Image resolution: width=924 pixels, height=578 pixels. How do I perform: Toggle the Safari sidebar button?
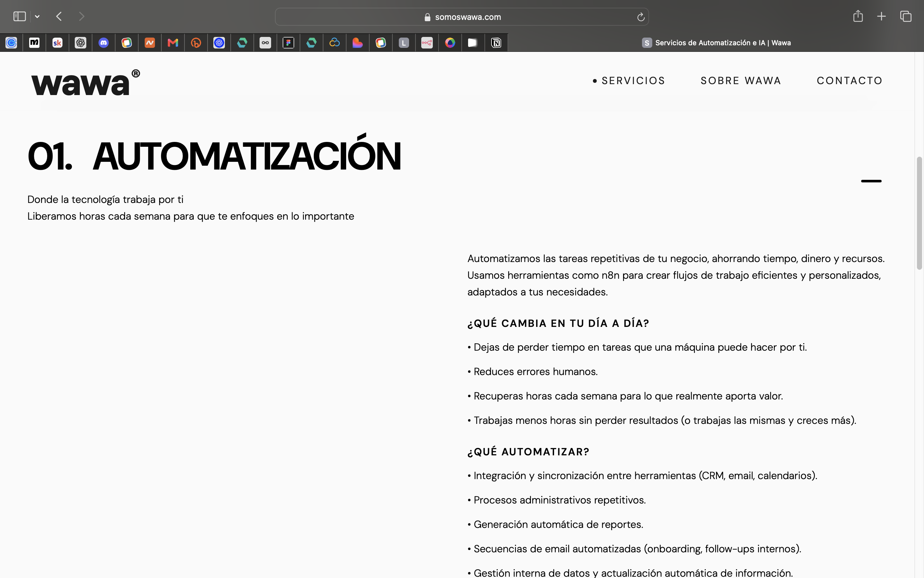coord(20,16)
